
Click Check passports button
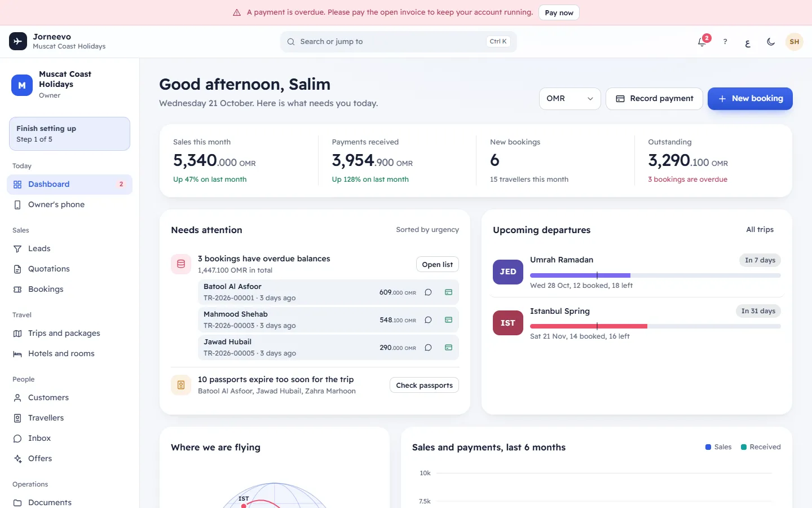tap(425, 386)
